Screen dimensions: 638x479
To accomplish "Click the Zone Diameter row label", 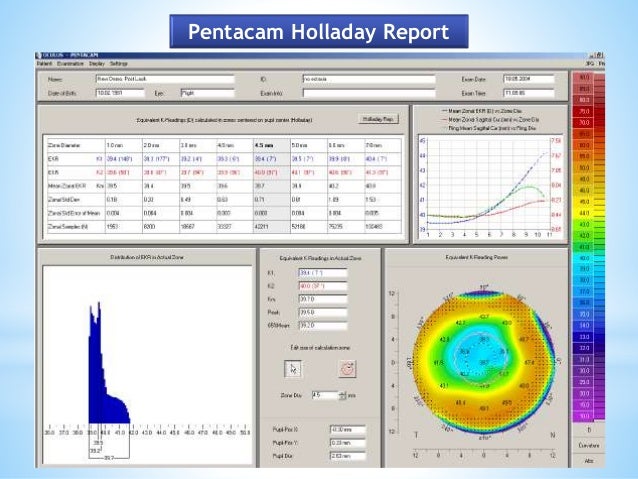I will point(64,145).
